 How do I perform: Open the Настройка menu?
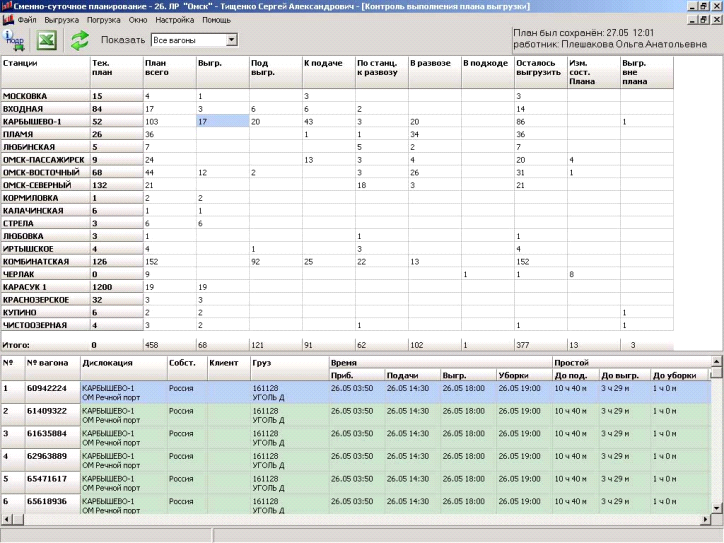point(175,20)
